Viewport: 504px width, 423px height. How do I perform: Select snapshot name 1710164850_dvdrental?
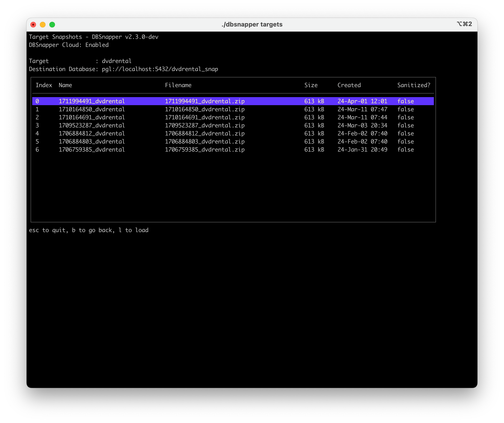pyautogui.click(x=92, y=109)
